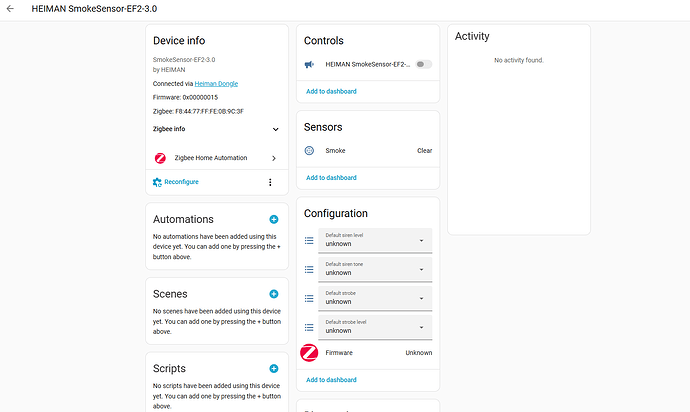Open the Default strobe level dropdown
The image size is (690, 412).
[375, 327]
